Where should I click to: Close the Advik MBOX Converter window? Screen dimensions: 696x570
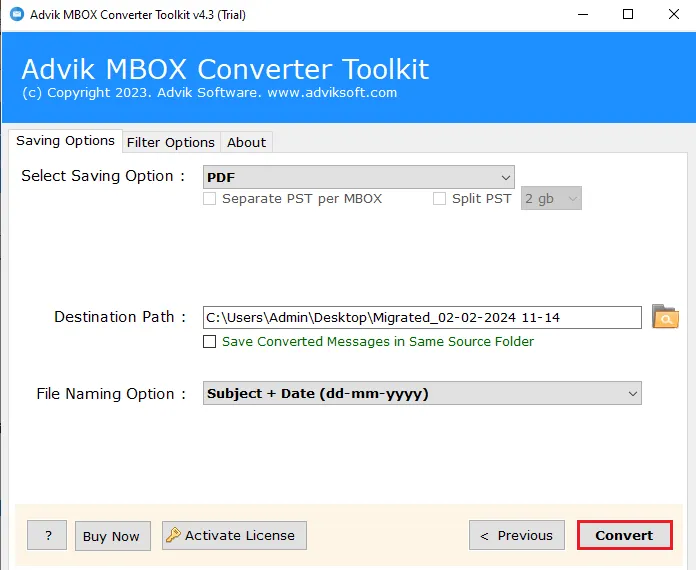674,14
